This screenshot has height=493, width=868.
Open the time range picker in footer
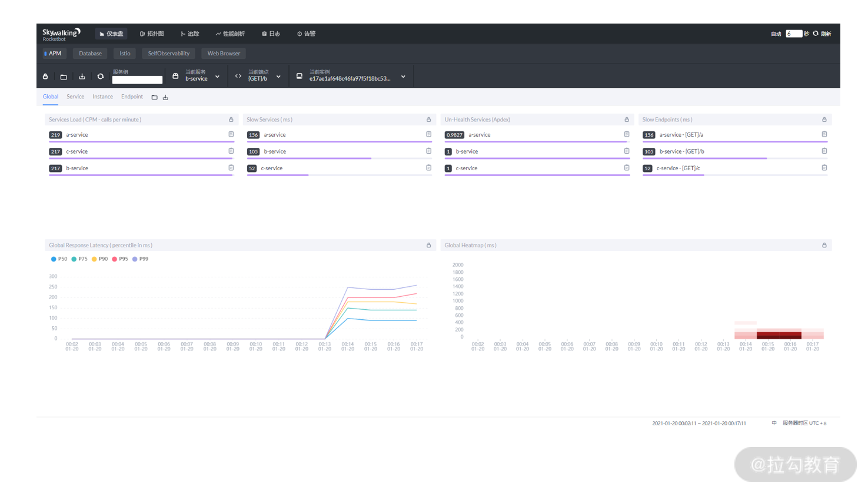699,423
